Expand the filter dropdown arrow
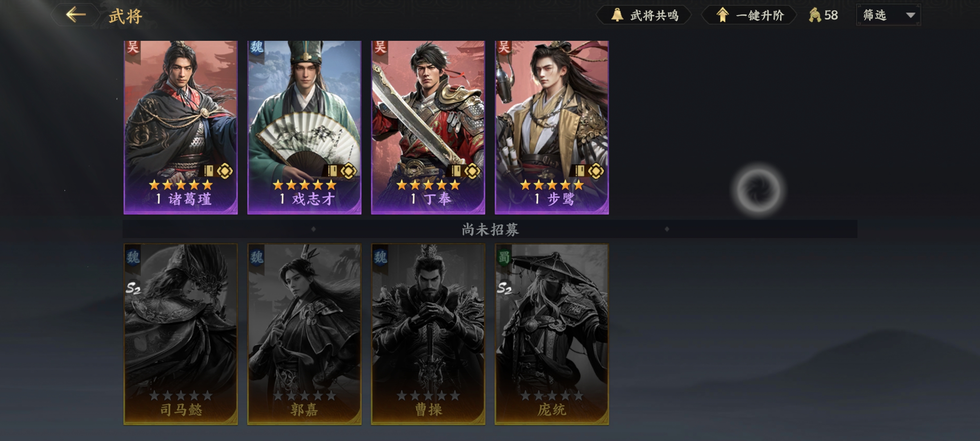 click(910, 16)
